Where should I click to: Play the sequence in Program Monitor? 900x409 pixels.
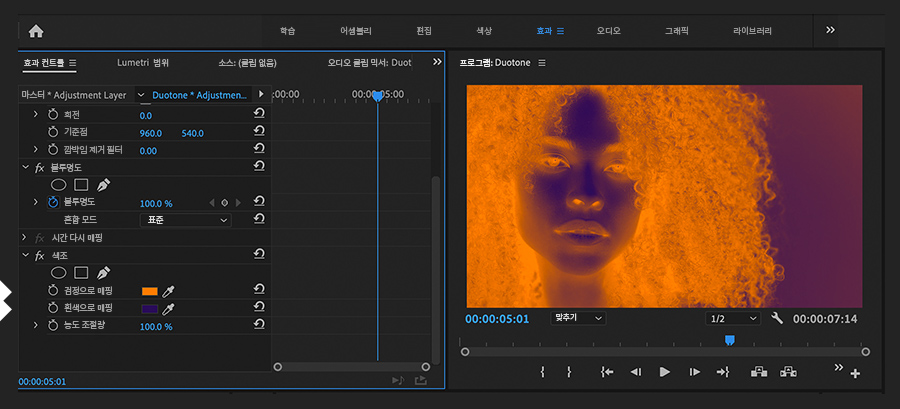[665, 372]
